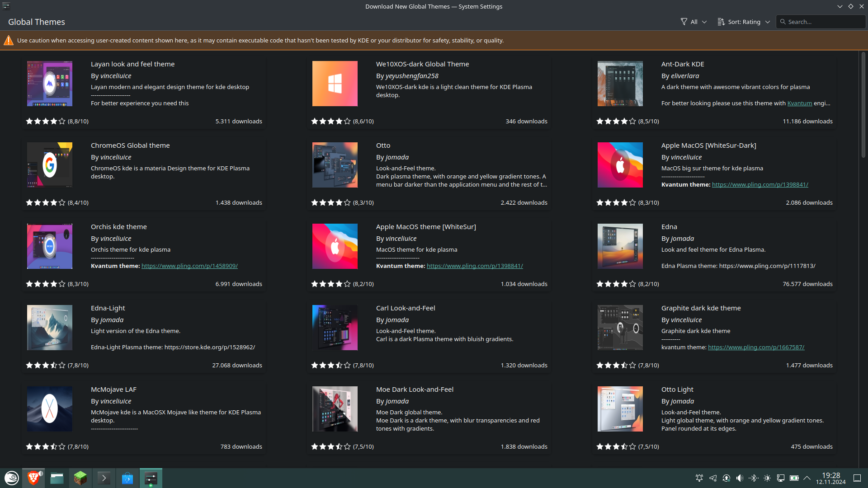Image resolution: width=868 pixels, height=488 pixels.
Task: Open Kvantum link in Ant-Dark KDE description
Action: tap(799, 103)
